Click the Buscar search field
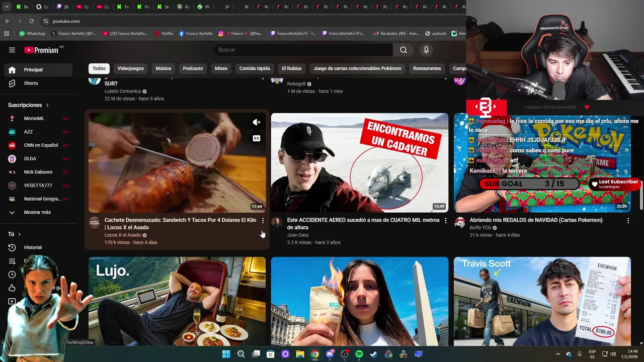The image size is (644, 362). [x=303, y=50]
